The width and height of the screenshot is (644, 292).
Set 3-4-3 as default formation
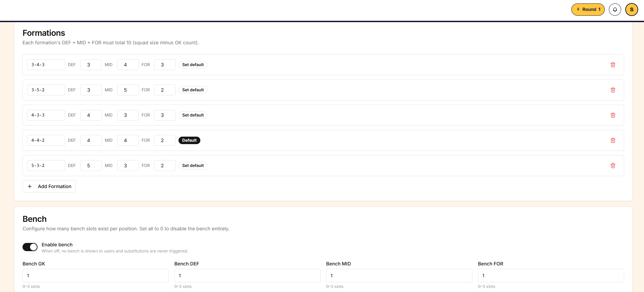tap(193, 65)
